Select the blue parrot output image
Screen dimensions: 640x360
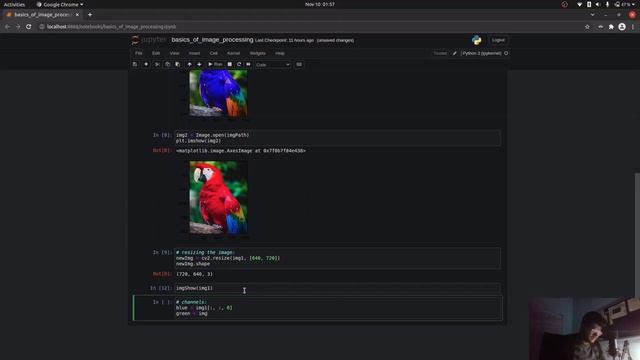tap(218, 93)
